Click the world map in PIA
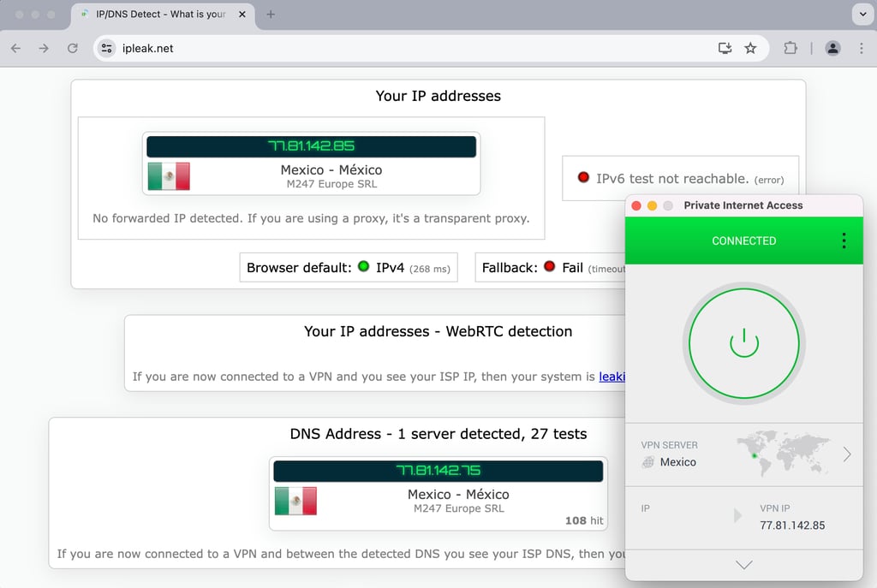The height and width of the screenshot is (588, 877). coord(783,453)
